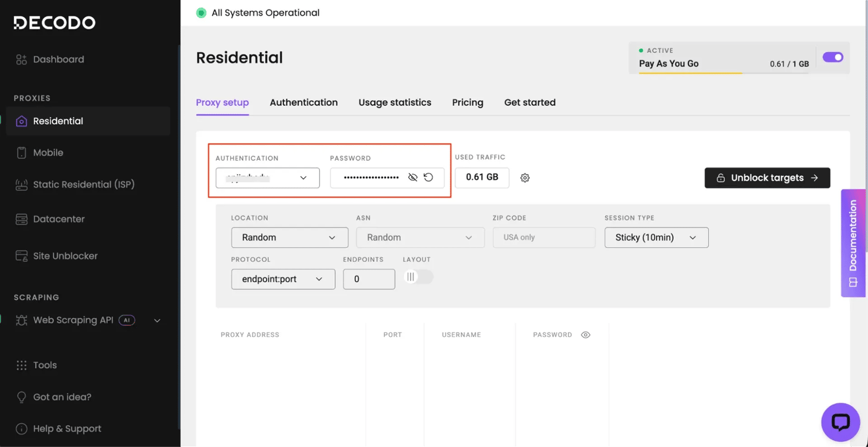868x447 pixels.
Task: Toggle the Pay As You Go switch
Action: coord(832,57)
